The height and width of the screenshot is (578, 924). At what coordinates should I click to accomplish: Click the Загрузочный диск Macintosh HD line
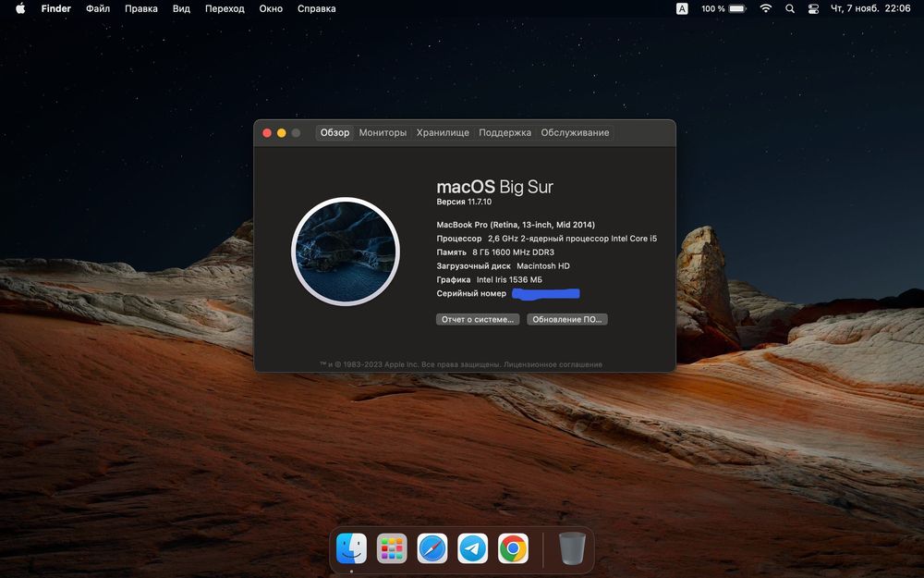(503, 266)
